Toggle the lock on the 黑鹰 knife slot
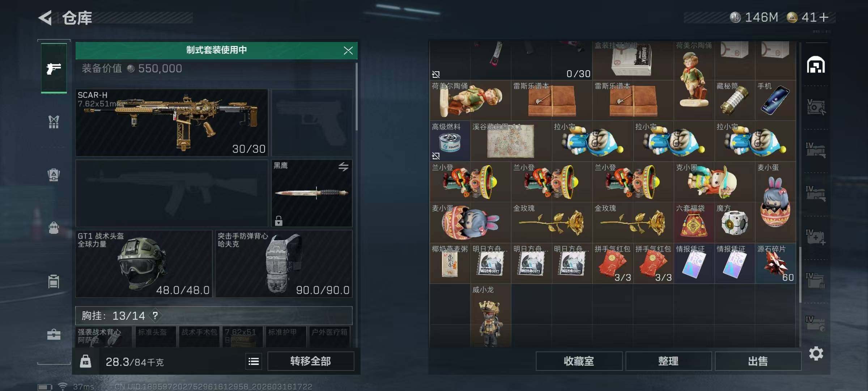 click(x=278, y=220)
